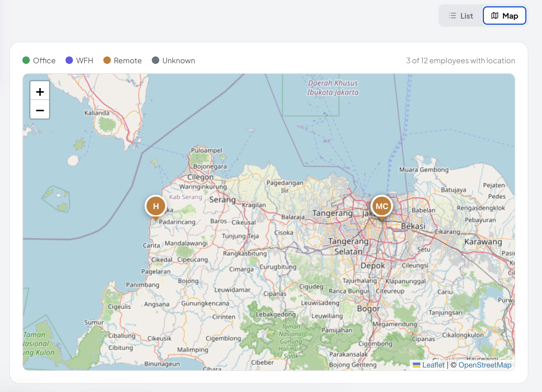Open the OpenStreetMap copyright link
This screenshot has width=542, height=392.
coord(485,365)
